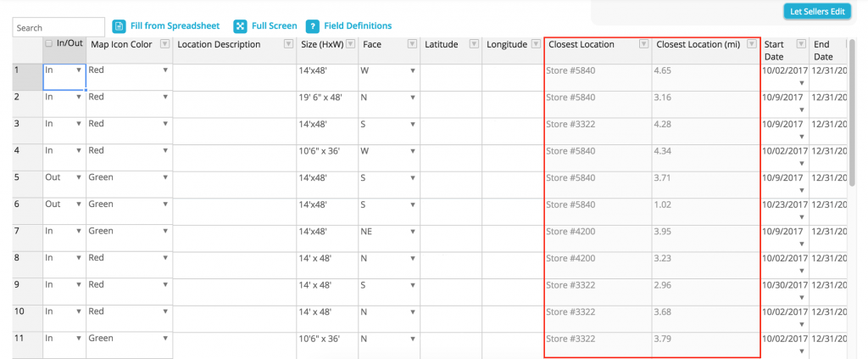Open Face dropdown showing NE
This screenshot has width=868, height=359.
(x=413, y=231)
